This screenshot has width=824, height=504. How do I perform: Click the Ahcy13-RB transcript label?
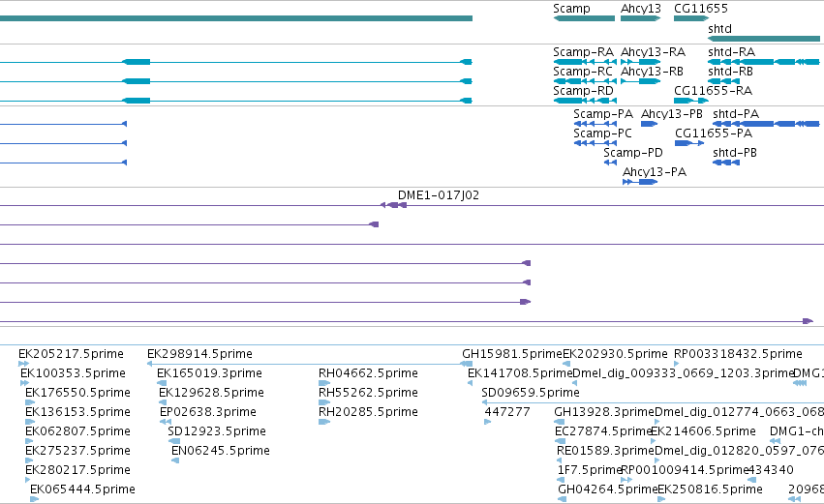click(x=652, y=72)
